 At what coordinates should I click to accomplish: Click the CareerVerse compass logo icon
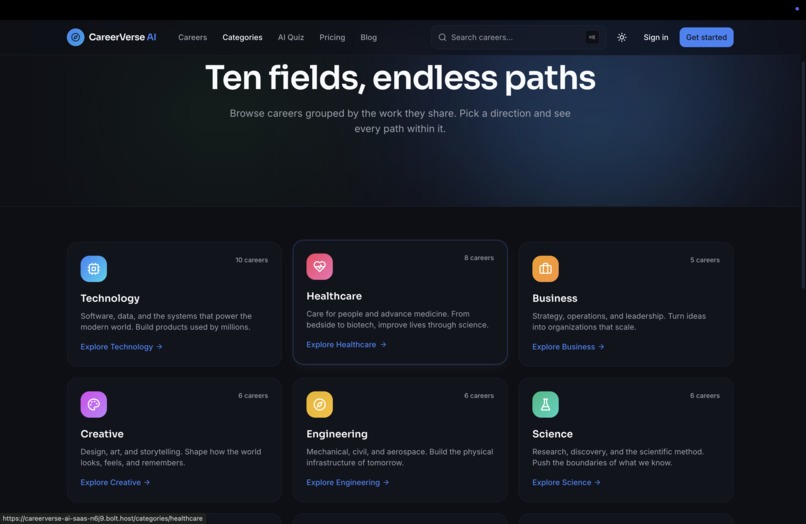pos(76,37)
